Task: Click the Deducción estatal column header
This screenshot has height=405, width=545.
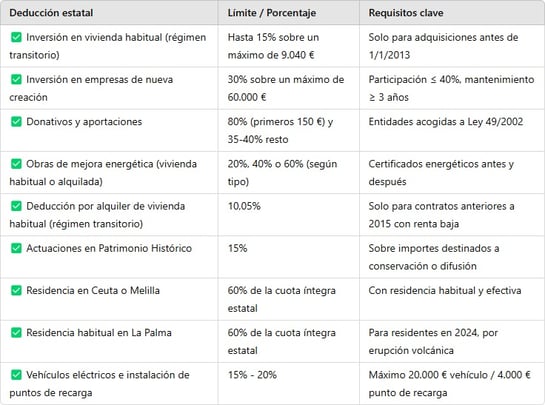Action: click(51, 13)
